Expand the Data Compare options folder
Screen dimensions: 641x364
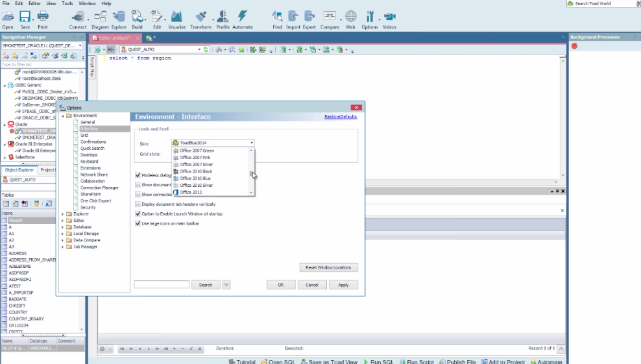63,240
